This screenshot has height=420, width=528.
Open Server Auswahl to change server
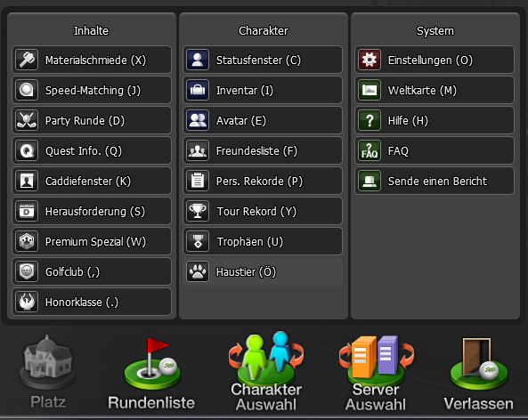tap(376, 373)
